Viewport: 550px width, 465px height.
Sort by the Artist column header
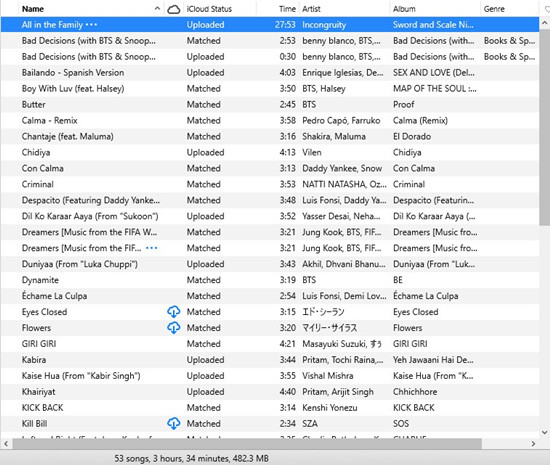pyautogui.click(x=311, y=9)
